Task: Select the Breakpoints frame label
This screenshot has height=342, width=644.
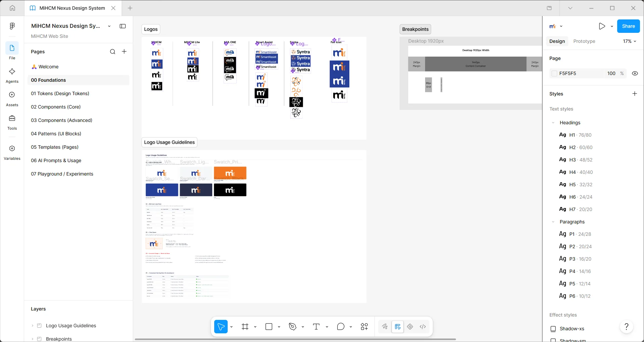Action: click(x=415, y=29)
